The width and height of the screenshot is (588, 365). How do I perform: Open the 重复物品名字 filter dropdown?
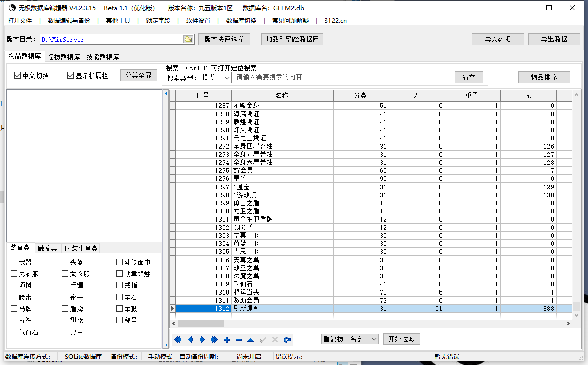pos(350,339)
